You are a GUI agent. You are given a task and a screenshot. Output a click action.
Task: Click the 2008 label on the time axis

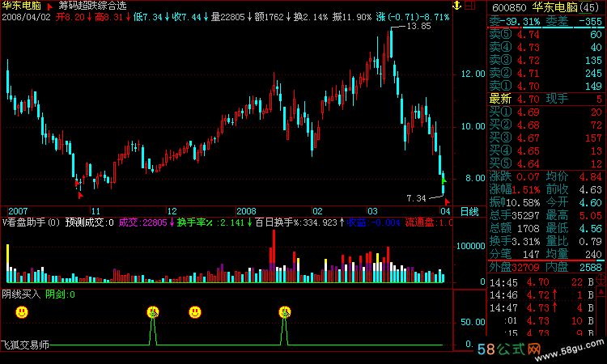point(246,211)
